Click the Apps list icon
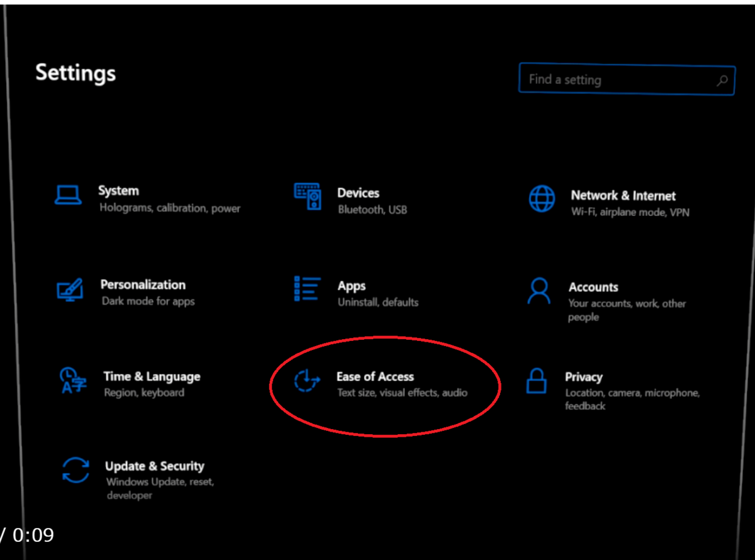This screenshot has width=755, height=560. point(308,289)
